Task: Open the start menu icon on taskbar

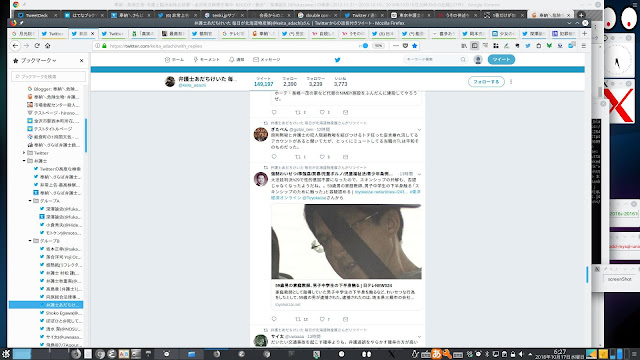Action: 6,354
